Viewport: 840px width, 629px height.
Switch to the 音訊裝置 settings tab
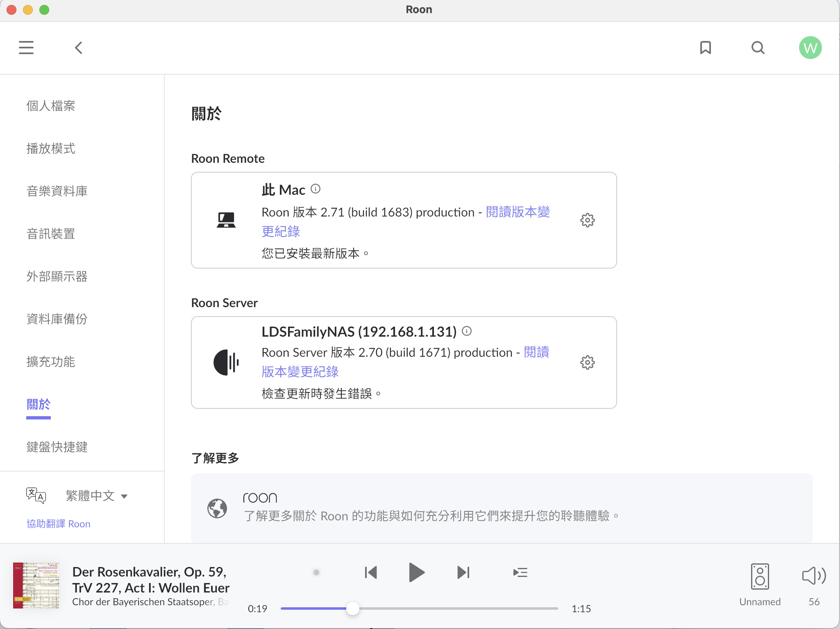pos(51,234)
